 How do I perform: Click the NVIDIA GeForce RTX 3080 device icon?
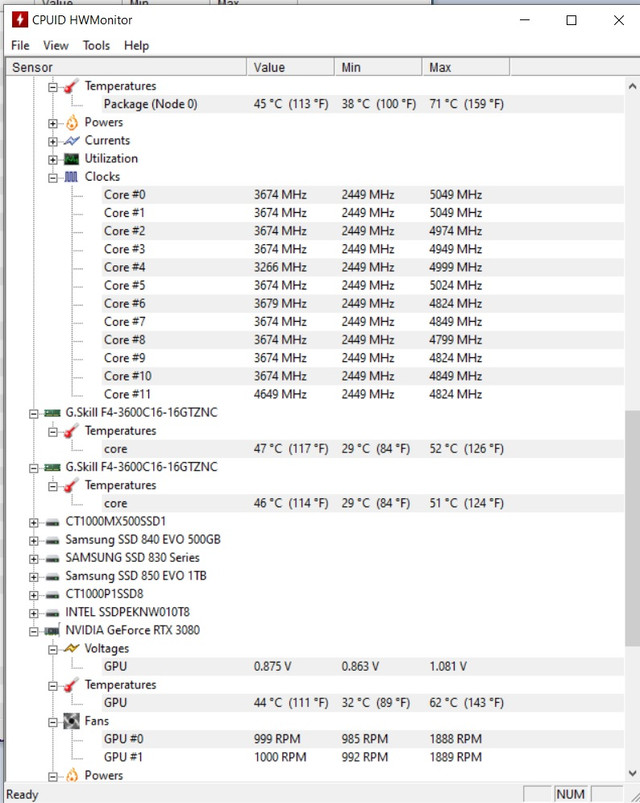coord(52,631)
